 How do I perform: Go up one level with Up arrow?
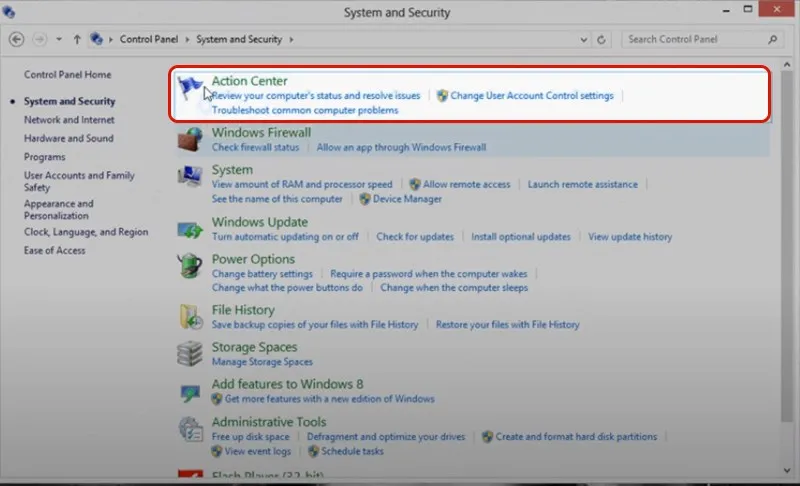tap(77, 40)
